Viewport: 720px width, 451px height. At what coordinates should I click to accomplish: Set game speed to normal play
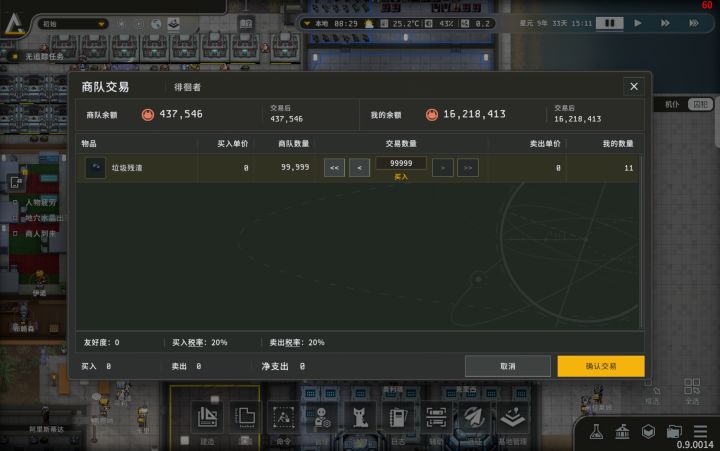tap(637, 23)
